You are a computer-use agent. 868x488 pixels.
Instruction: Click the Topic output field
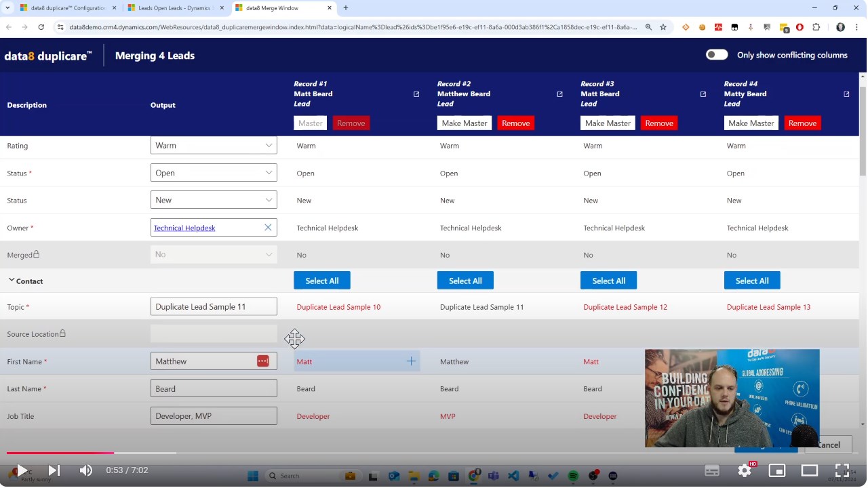click(x=214, y=306)
